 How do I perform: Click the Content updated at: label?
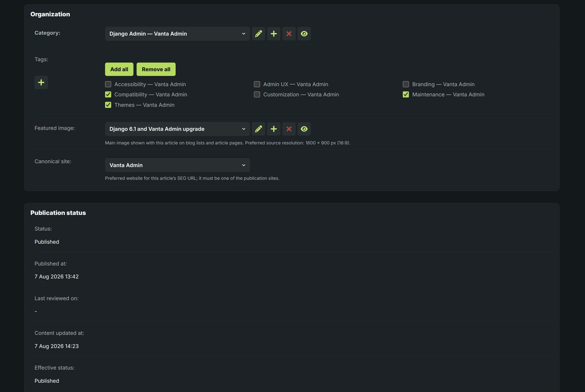(59, 333)
